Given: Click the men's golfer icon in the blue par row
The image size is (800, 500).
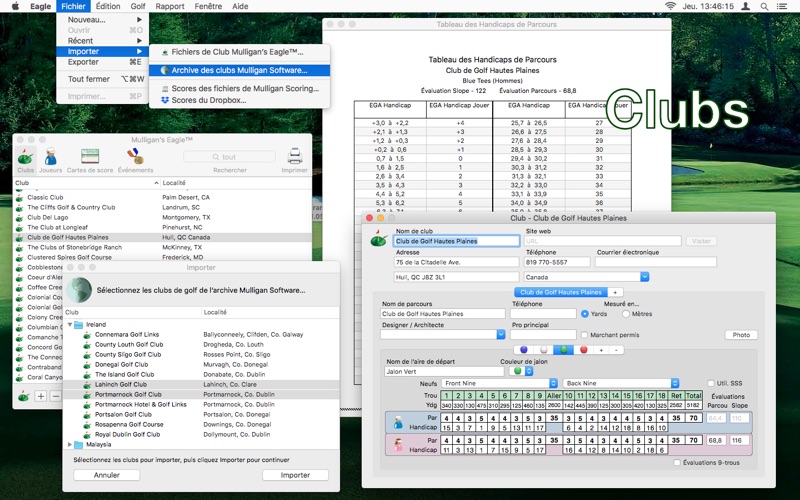Looking at the screenshot, I should (398, 422).
